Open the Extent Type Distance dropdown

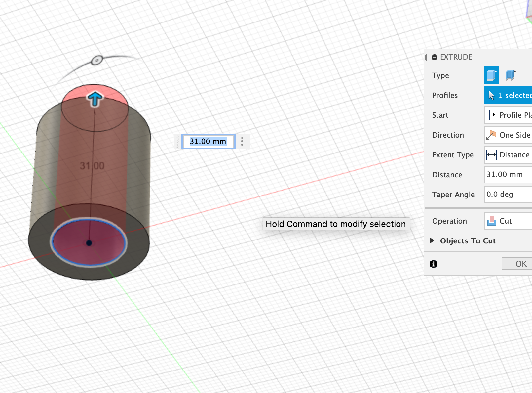508,155
